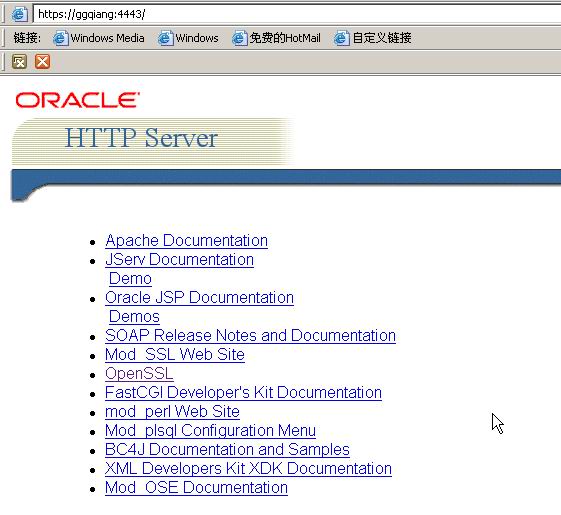Click the brown X toolbar icon
The height and width of the screenshot is (515, 561).
point(19,62)
